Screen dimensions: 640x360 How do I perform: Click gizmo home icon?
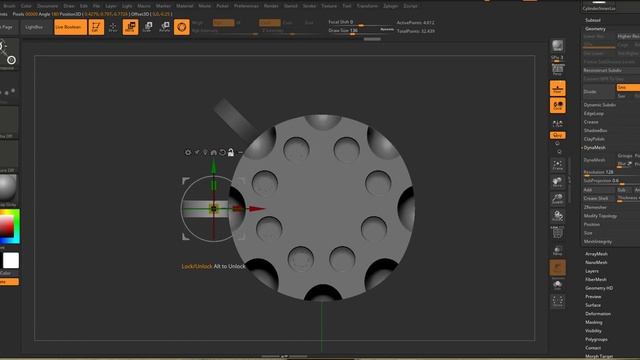(x=213, y=152)
